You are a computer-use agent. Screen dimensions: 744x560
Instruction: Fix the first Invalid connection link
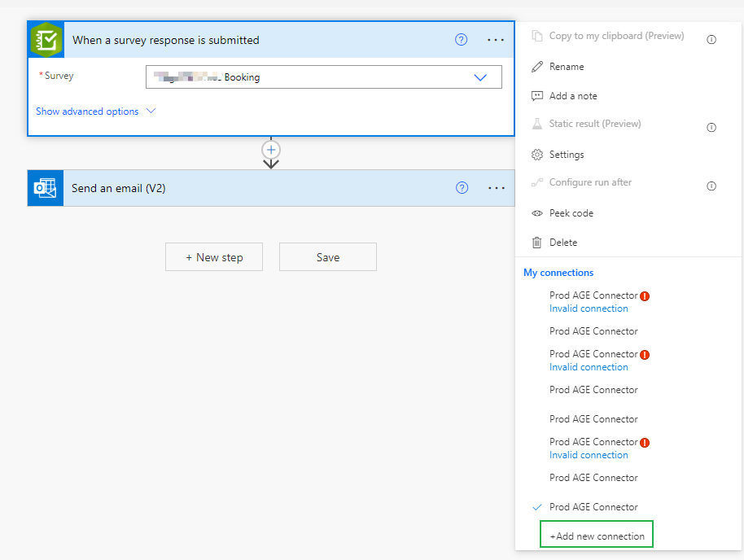589,308
